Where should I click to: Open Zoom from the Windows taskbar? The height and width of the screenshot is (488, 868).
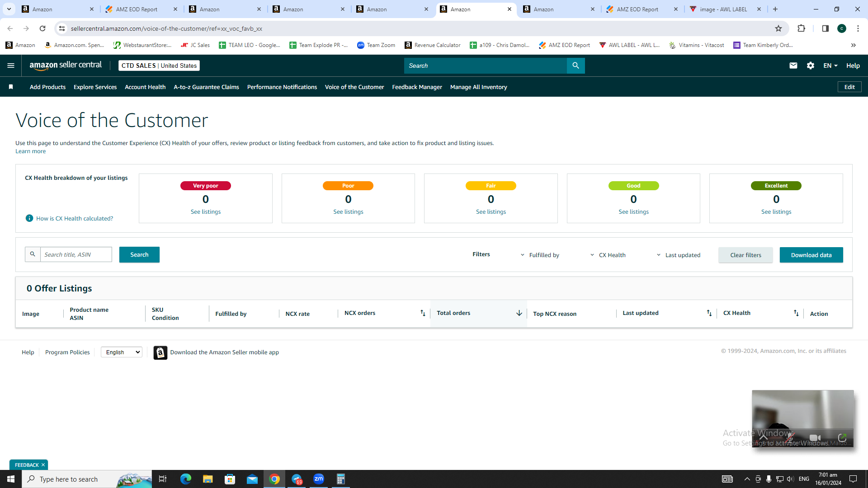(x=319, y=479)
